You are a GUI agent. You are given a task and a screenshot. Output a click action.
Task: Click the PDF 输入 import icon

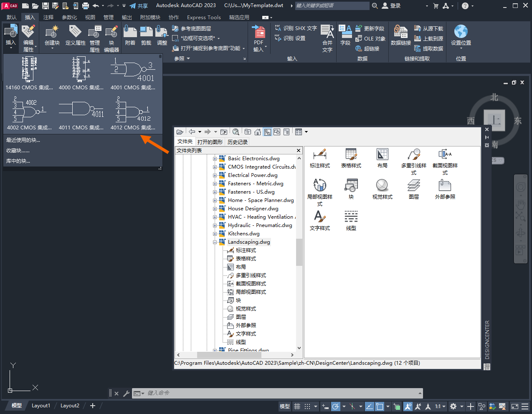click(x=259, y=32)
